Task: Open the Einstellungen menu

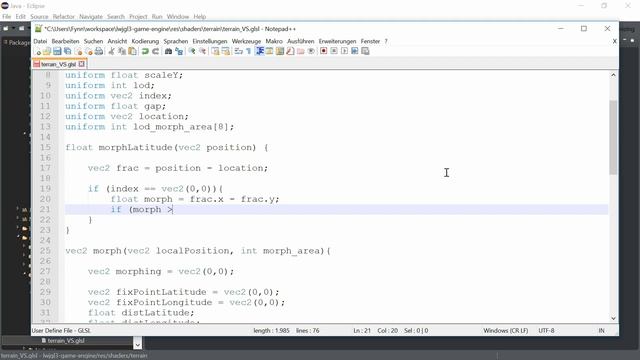Action: point(210,41)
